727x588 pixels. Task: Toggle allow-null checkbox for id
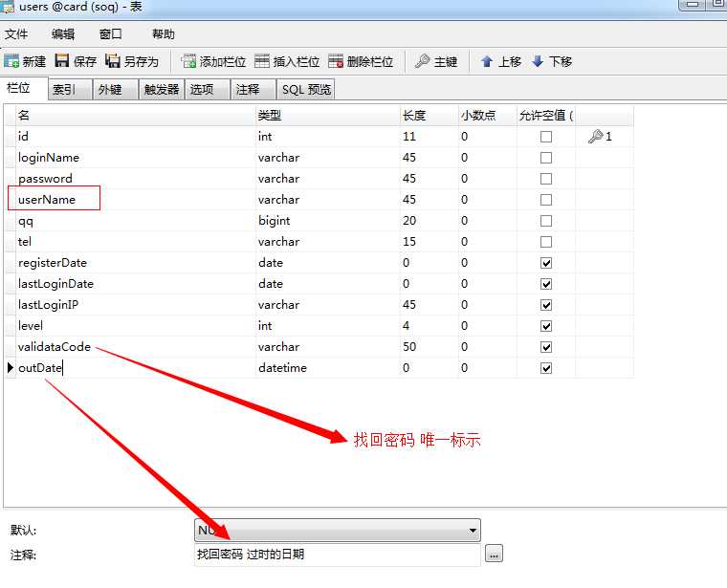coord(546,137)
